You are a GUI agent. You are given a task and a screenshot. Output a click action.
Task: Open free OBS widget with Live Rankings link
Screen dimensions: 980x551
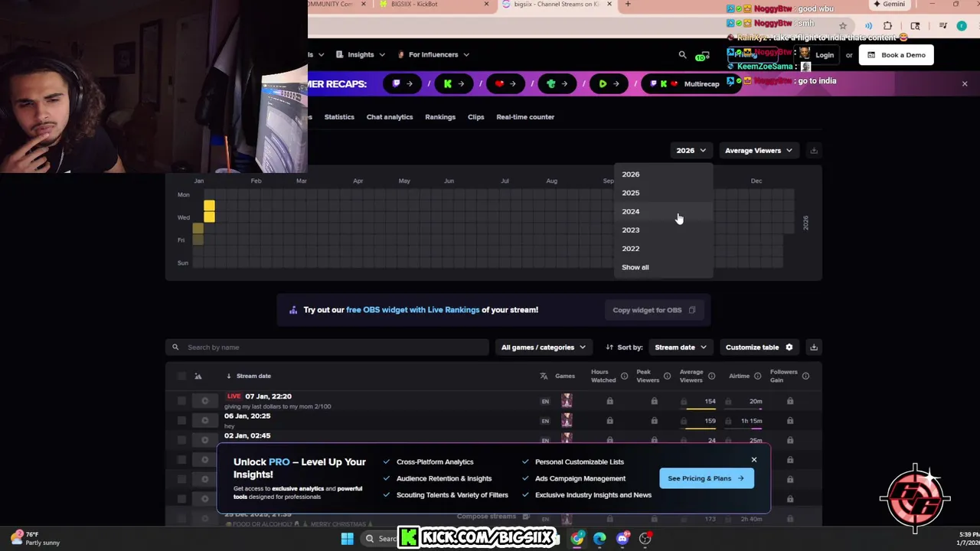[x=413, y=310]
